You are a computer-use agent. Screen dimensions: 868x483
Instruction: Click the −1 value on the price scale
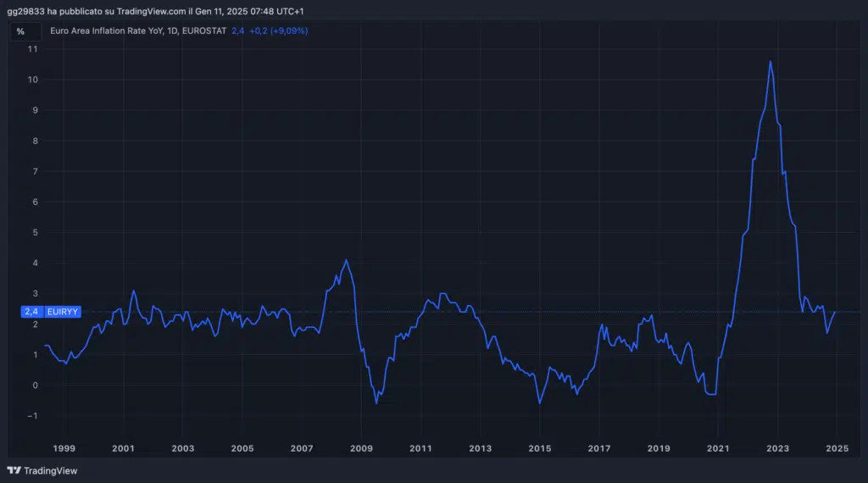pyautogui.click(x=32, y=416)
